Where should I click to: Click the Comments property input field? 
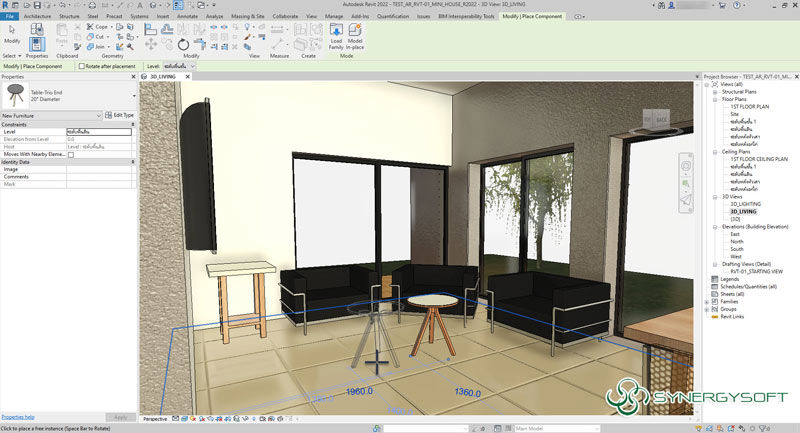(x=98, y=177)
